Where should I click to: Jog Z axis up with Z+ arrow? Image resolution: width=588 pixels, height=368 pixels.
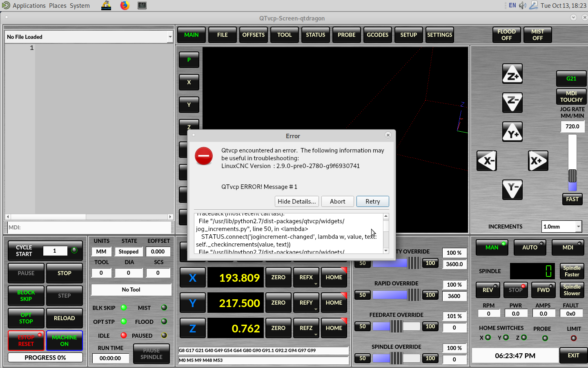pos(512,74)
